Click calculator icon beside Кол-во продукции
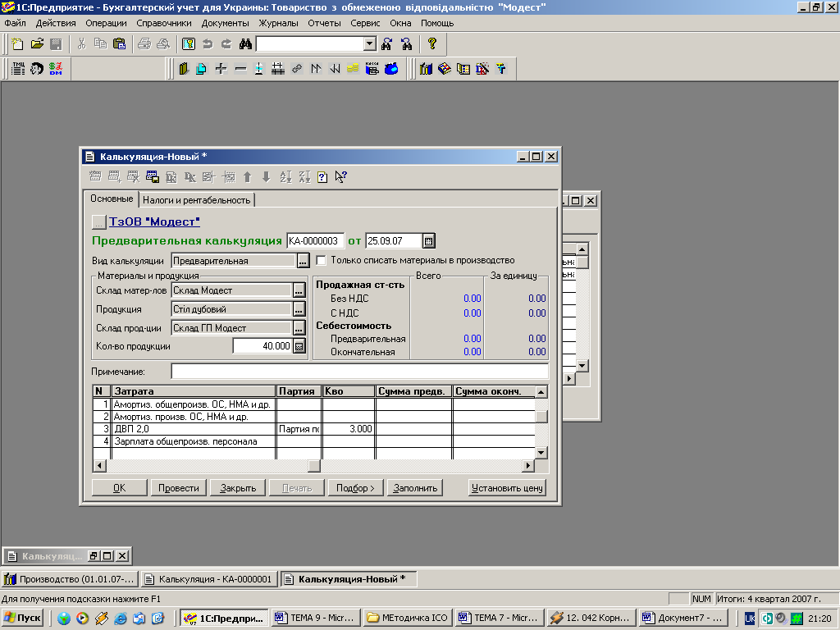The height and width of the screenshot is (630, 840). coord(299,346)
